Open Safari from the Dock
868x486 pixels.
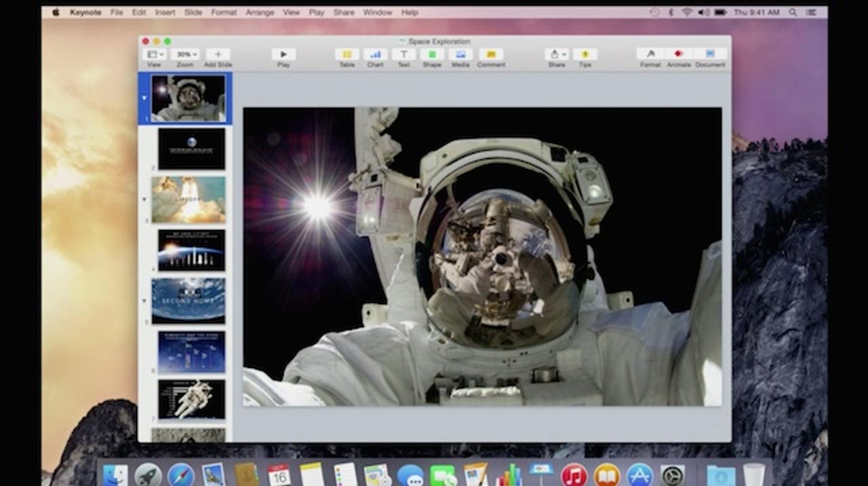(x=181, y=475)
